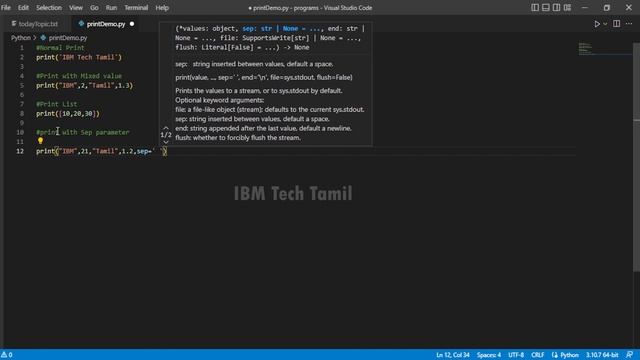
Task: Open the Terminal menu
Action: (136, 8)
